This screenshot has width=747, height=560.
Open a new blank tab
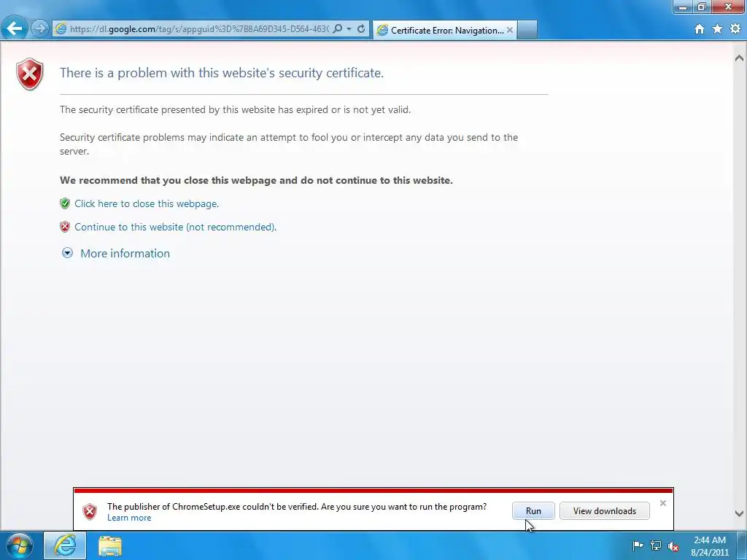click(527, 30)
